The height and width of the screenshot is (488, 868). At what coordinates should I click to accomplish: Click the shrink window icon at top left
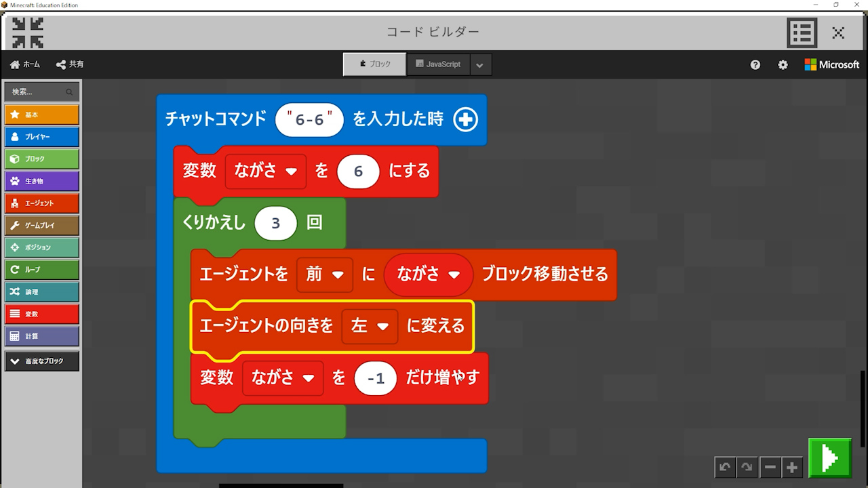click(x=28, y=32)
